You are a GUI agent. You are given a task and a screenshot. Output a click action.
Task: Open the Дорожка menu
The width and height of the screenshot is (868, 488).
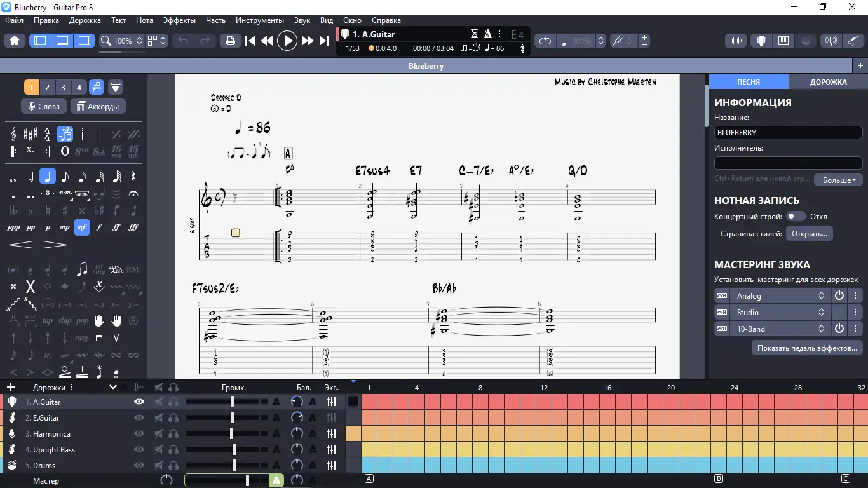tap(85, 20)
